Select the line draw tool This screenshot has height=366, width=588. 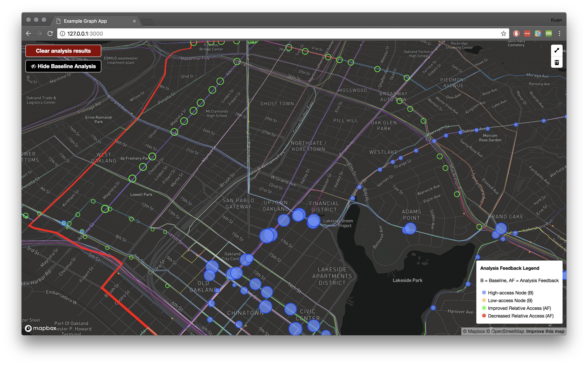tap(556, 50)
